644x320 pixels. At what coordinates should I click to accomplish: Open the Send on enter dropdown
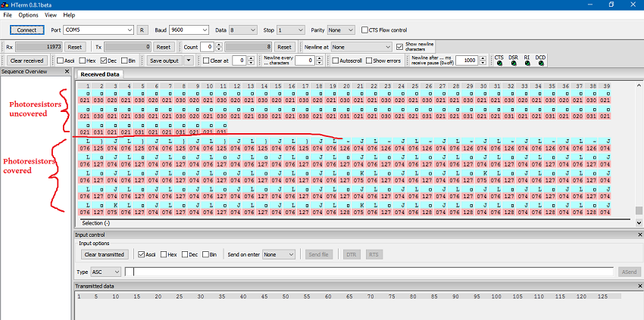click(x=279, y=254)
